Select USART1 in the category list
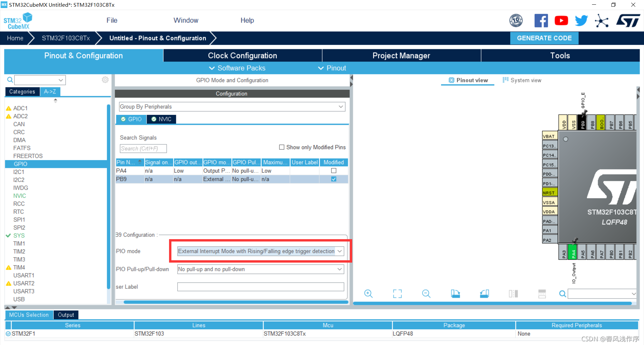The image size is (644, 345). (x=24, y=275)
